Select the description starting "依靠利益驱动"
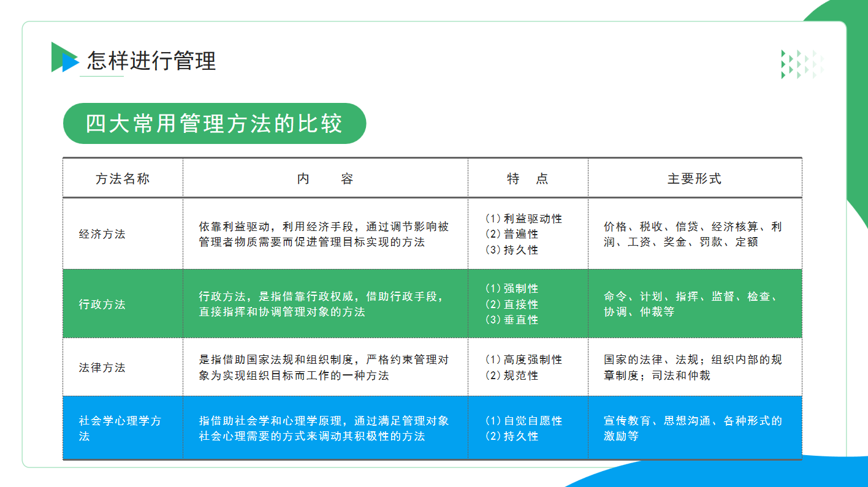The width and height of the screenshot is (868, 487). point(324,234)
